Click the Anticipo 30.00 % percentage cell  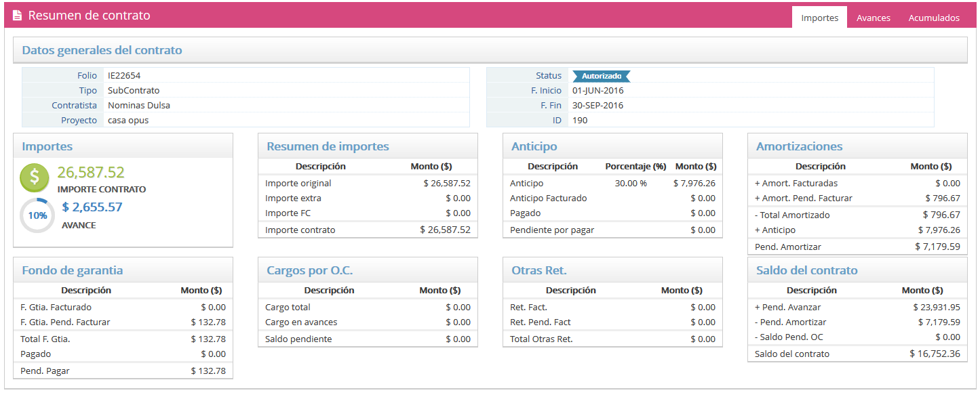point(631,183)
